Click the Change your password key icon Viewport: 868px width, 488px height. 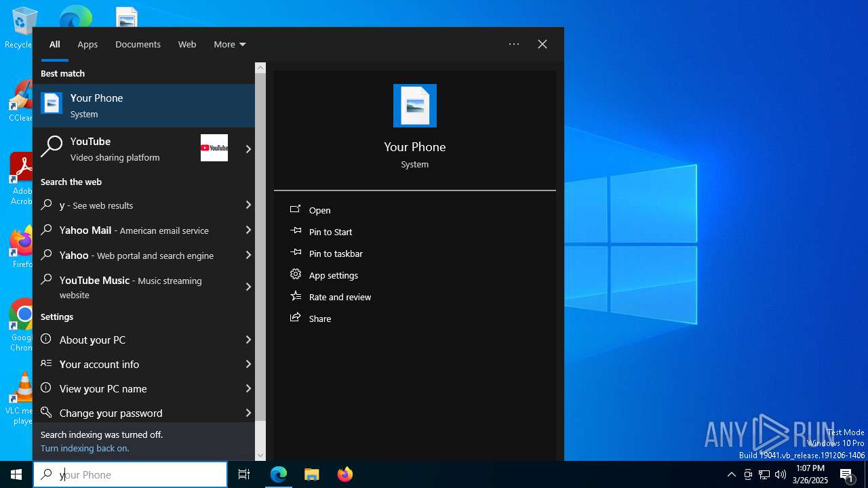tap(46, 412)
